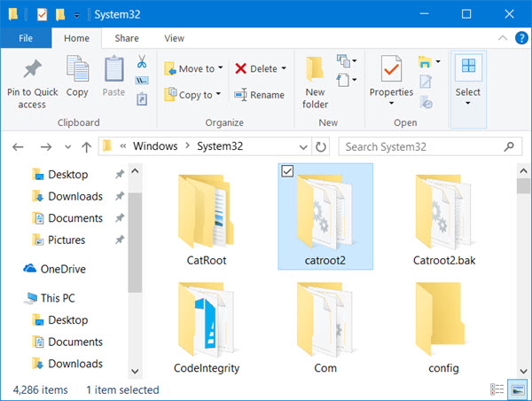Click New folder icon in title bar quick access
The image size is (532, 401).
coord(60,14)
